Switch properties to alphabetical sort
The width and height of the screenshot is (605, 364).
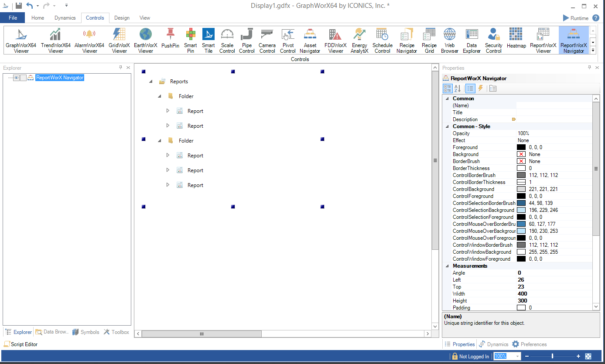click(458, 88)
